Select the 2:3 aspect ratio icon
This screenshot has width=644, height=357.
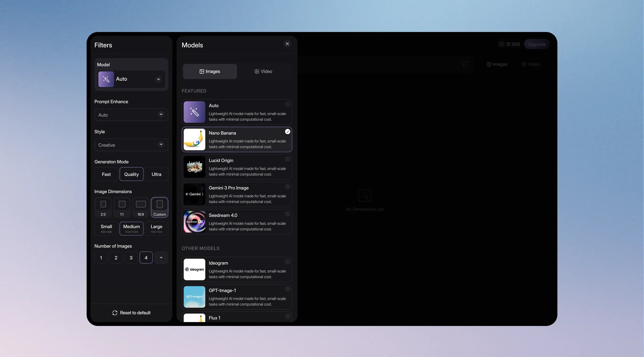coord(103,207)
